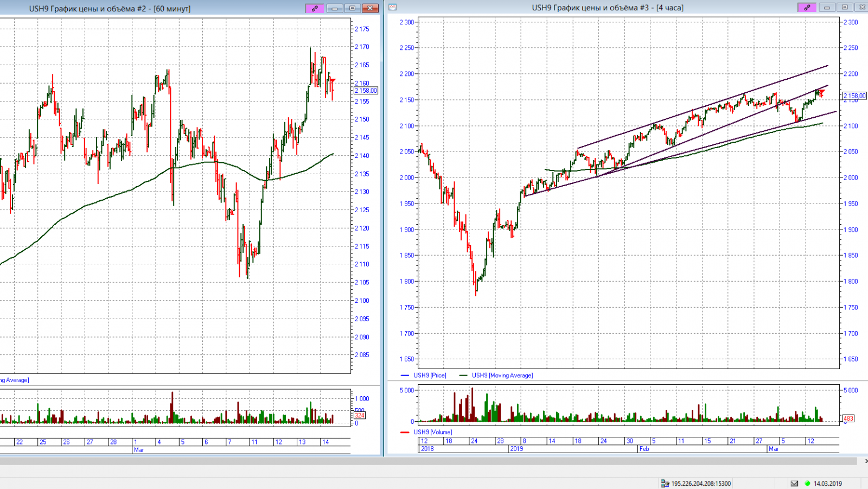This screenshot has height=489, width=868.
Task: Click the green connection status indicator
Action: [x=807, y=483]
